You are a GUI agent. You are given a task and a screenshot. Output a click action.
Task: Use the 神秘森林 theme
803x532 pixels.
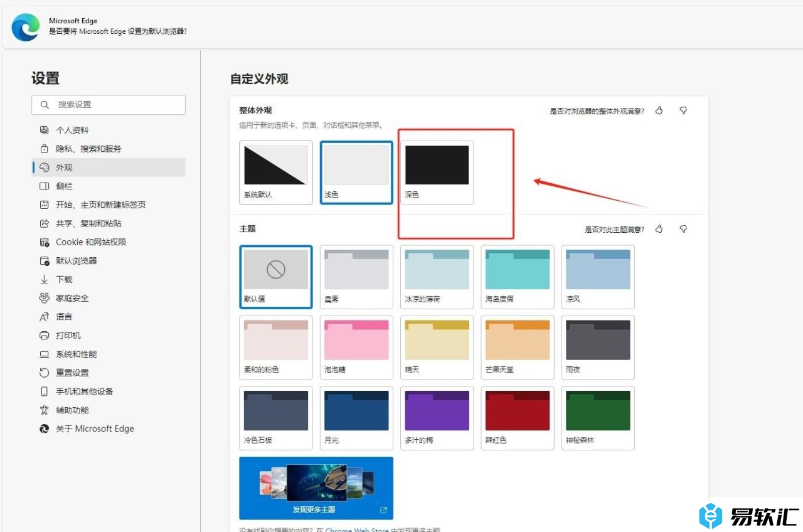[598, 418]
